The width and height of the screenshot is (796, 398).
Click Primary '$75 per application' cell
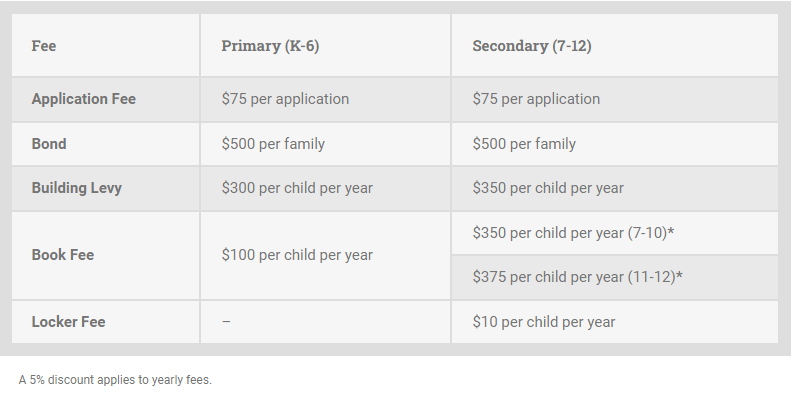[x=325, y=100]
